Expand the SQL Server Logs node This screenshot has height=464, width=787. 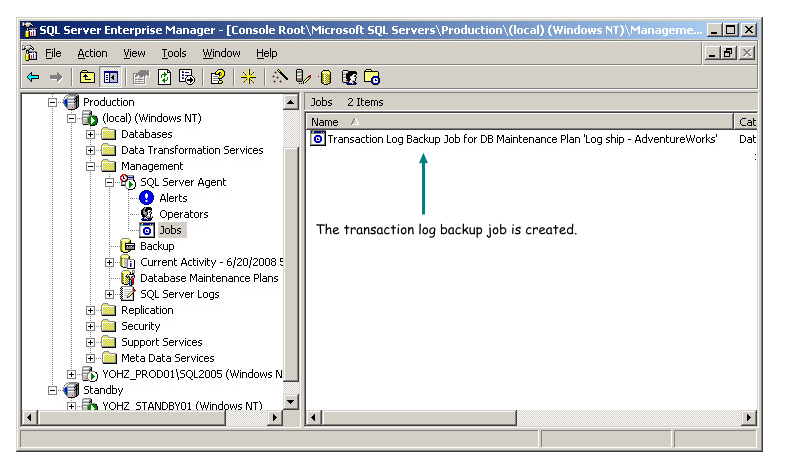tap(109, 295)
